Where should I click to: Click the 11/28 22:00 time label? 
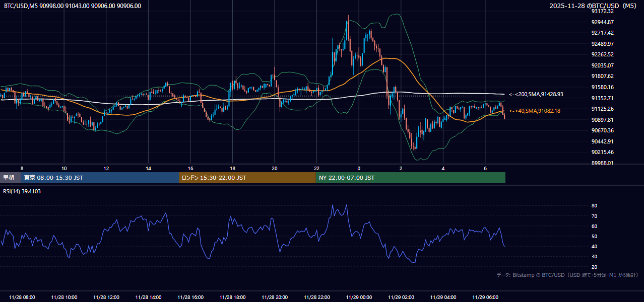[x=316, y=297]
